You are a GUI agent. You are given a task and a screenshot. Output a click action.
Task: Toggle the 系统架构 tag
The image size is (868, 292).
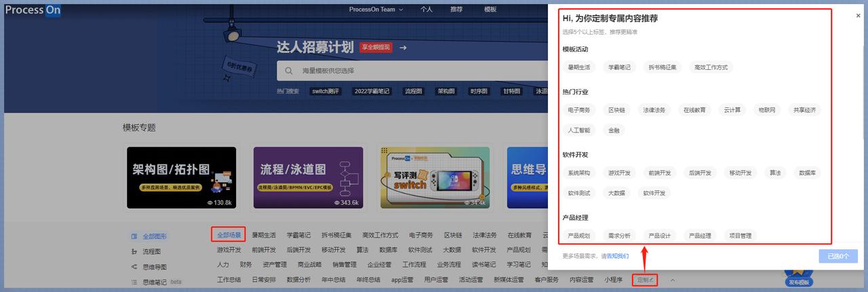click(x=579, y=172)
